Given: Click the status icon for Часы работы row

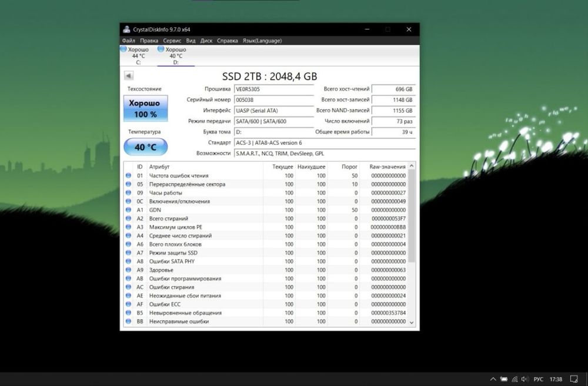Looking at the screenshot, I should [128, 193].
